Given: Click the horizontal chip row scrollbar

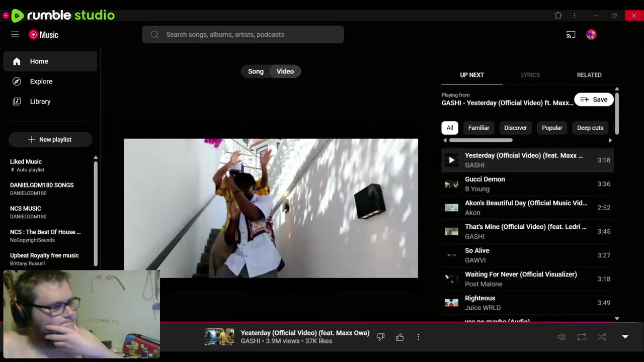Looking at the screenshot, I should (x=480, y=140).
